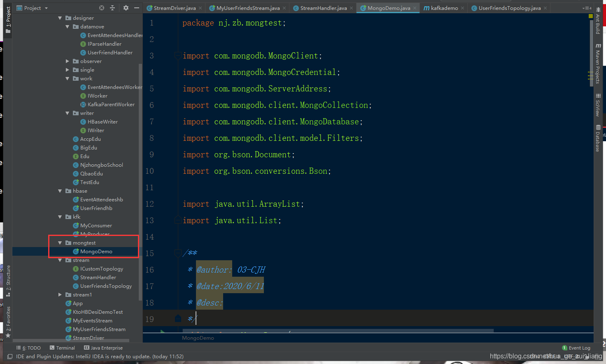Collapse the work folder

(x=68, y=79)
